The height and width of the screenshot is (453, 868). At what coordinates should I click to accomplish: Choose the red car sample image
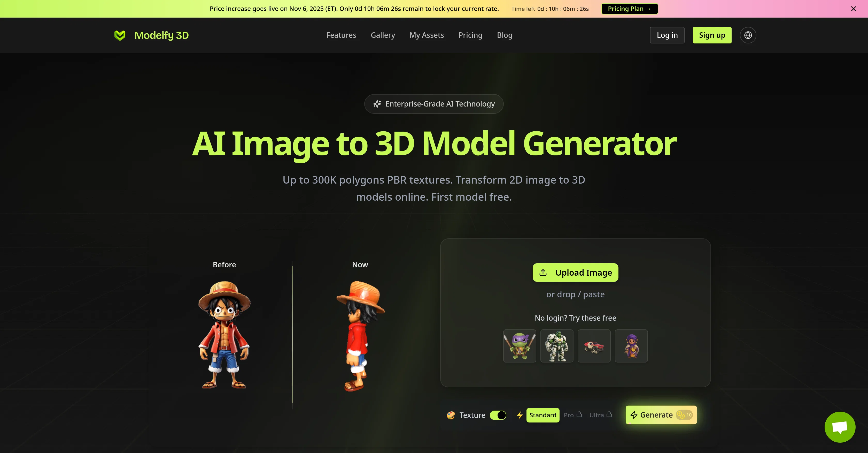click(x=594, y=346)
